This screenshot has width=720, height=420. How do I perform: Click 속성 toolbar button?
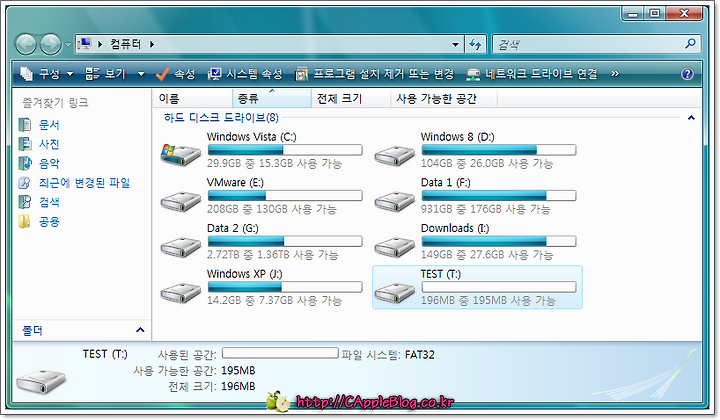(175, 74)
